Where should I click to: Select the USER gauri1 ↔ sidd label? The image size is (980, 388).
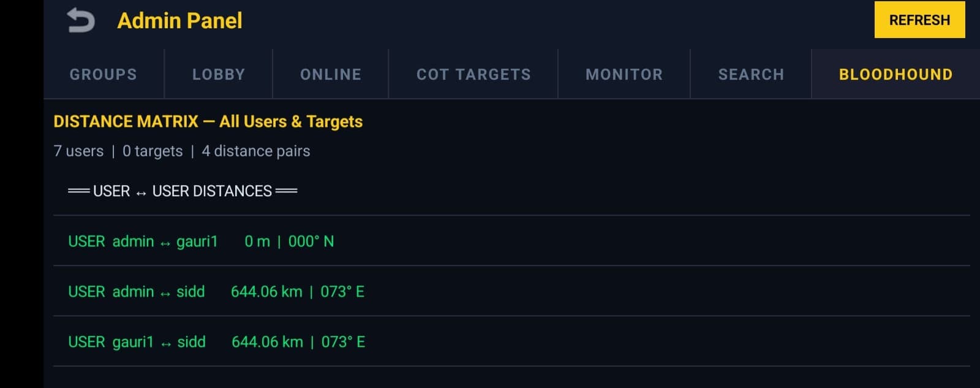tap(137, 342)
